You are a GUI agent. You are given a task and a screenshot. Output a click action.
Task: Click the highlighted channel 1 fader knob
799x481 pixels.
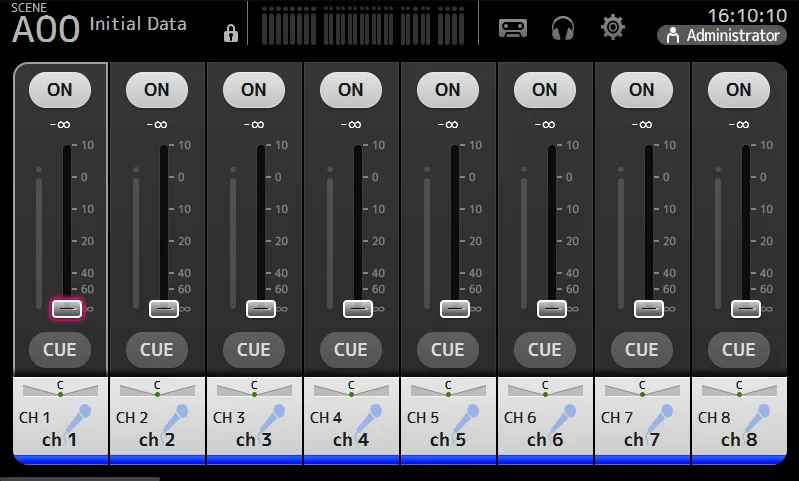tap(67, 309)
